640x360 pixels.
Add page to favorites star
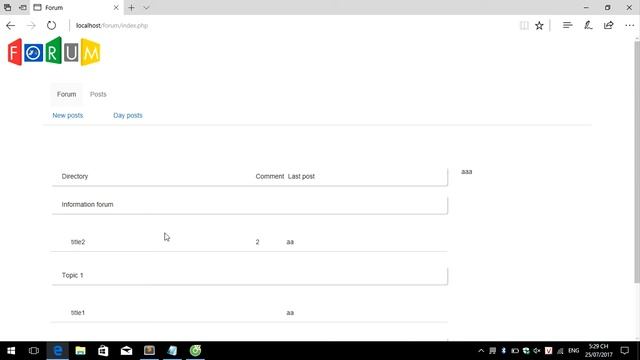point(539,25)
